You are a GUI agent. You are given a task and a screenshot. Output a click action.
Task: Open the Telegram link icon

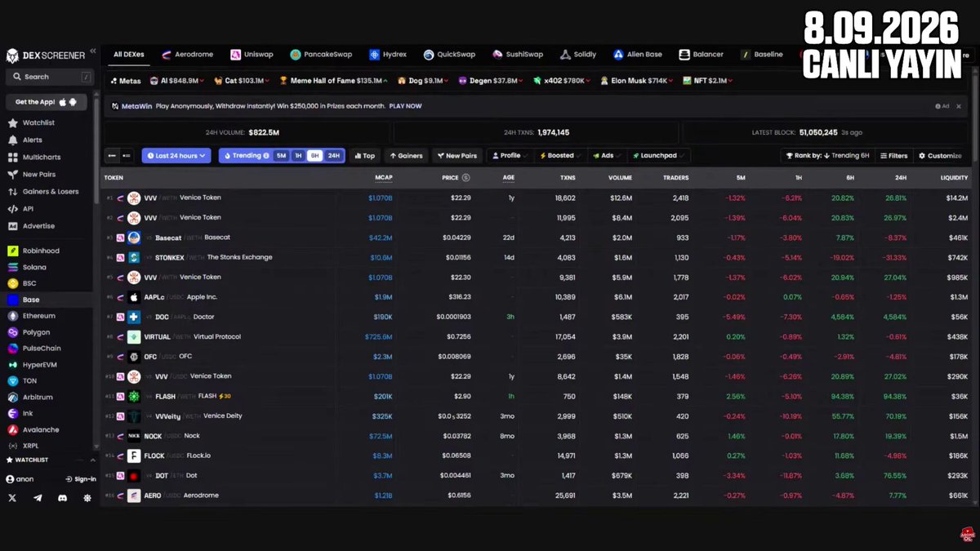click(38, 498)
